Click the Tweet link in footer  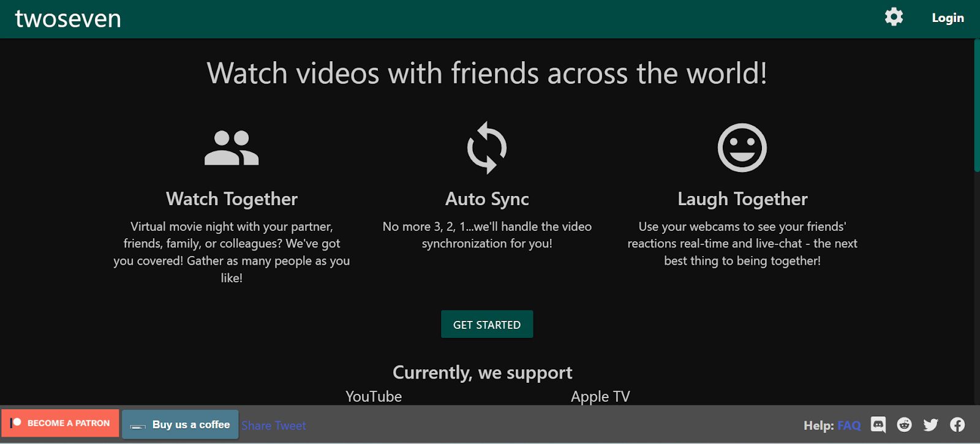290,426
